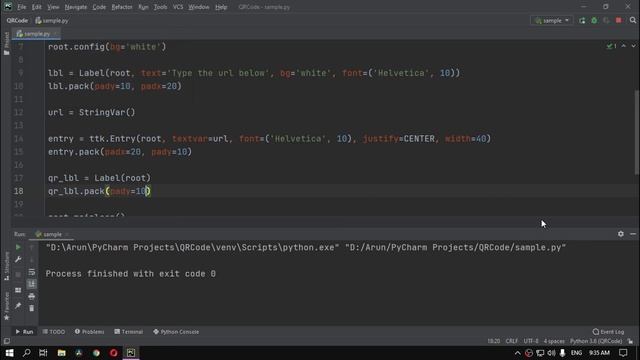Viewport: 640px width, 360px height.
Task: Click the editor vertical scrollbar
Action: [637, 133]
